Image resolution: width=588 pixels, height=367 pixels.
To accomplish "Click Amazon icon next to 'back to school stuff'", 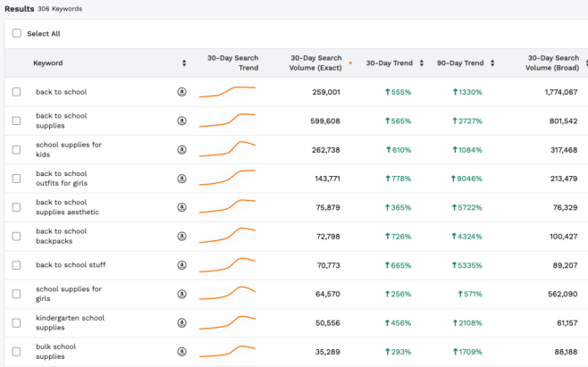I will pos(182,265).
